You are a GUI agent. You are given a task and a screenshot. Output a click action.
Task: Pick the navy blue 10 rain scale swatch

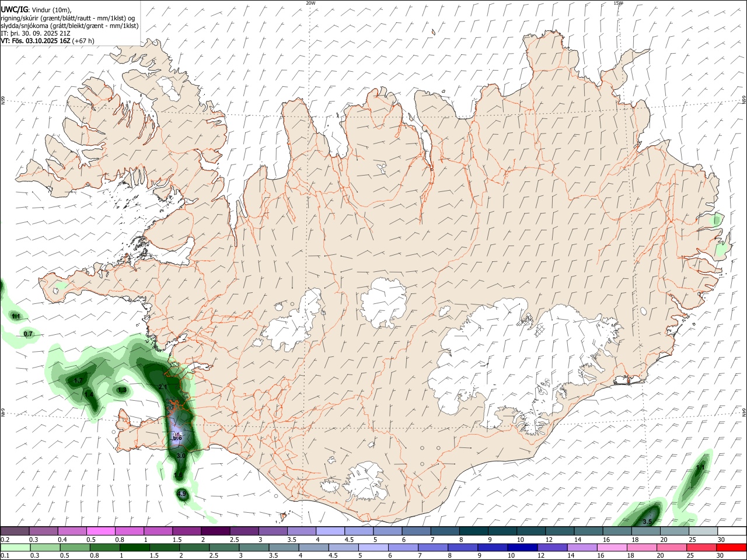click(x=522, y=547)
